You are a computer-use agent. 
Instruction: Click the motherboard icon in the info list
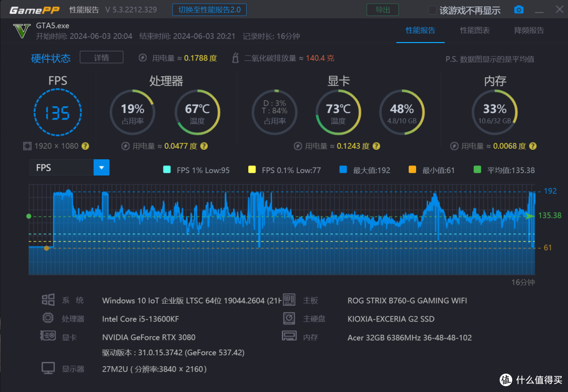coord(289,300)
